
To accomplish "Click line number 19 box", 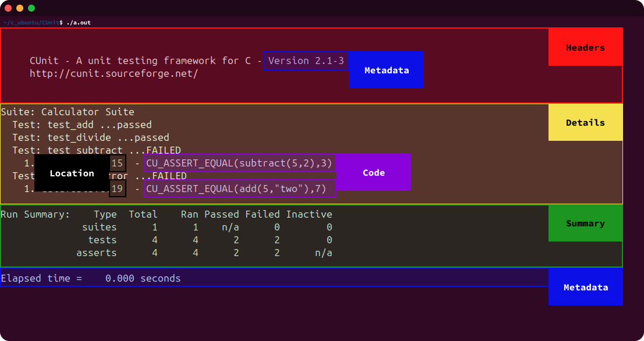I will point(118,189).
